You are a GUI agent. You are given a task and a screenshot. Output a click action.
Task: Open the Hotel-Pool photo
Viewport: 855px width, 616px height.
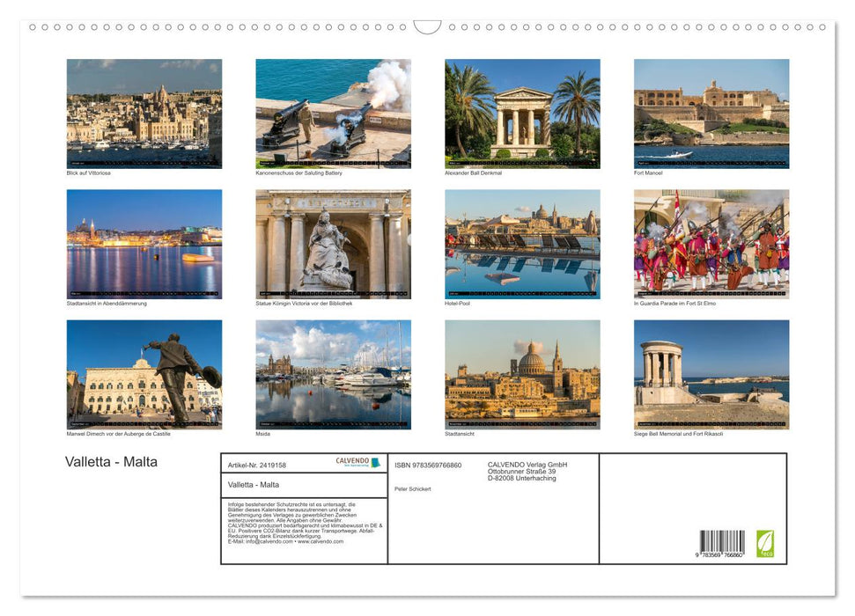522,244
